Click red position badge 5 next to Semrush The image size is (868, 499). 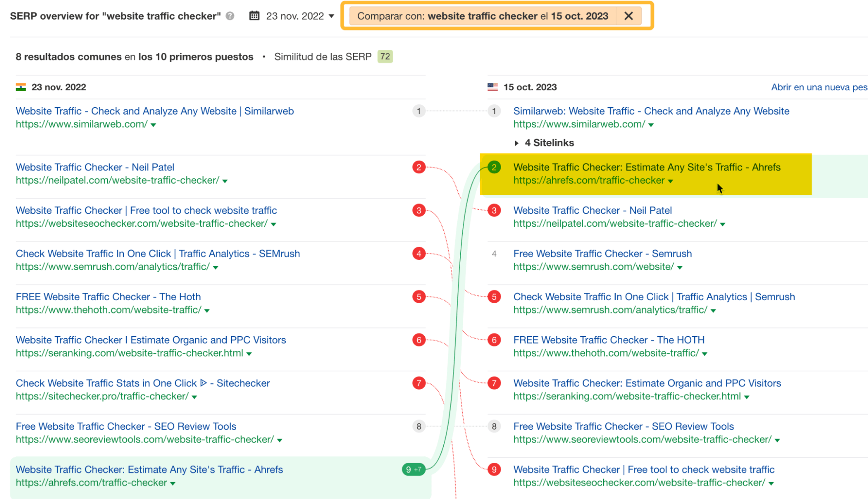[494, 297]
